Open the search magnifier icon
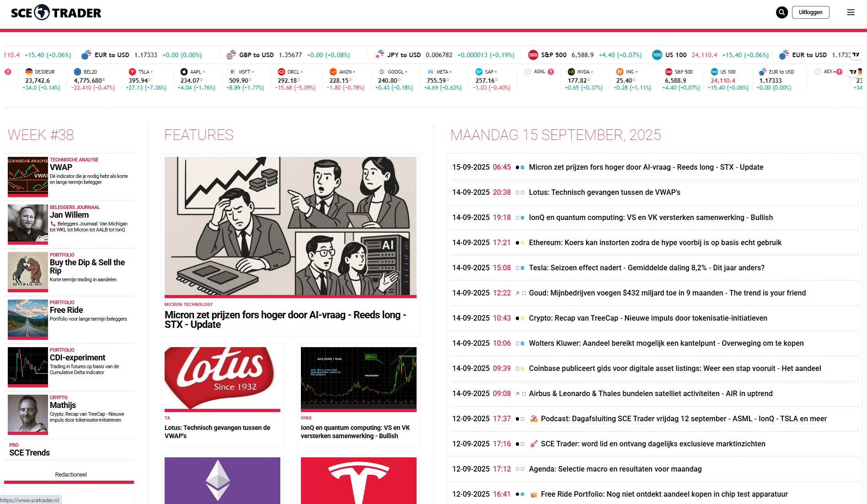 tap(782, 12)
